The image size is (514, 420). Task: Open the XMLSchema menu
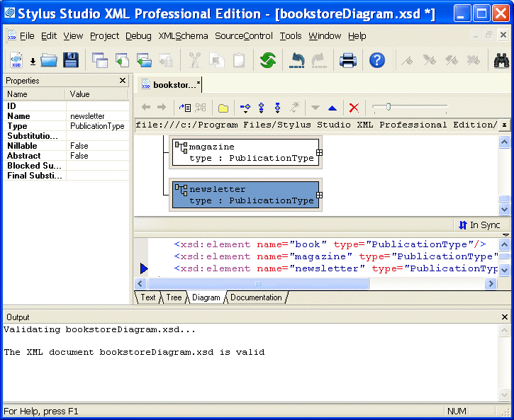pyautogui.click(x=183, y=36)
